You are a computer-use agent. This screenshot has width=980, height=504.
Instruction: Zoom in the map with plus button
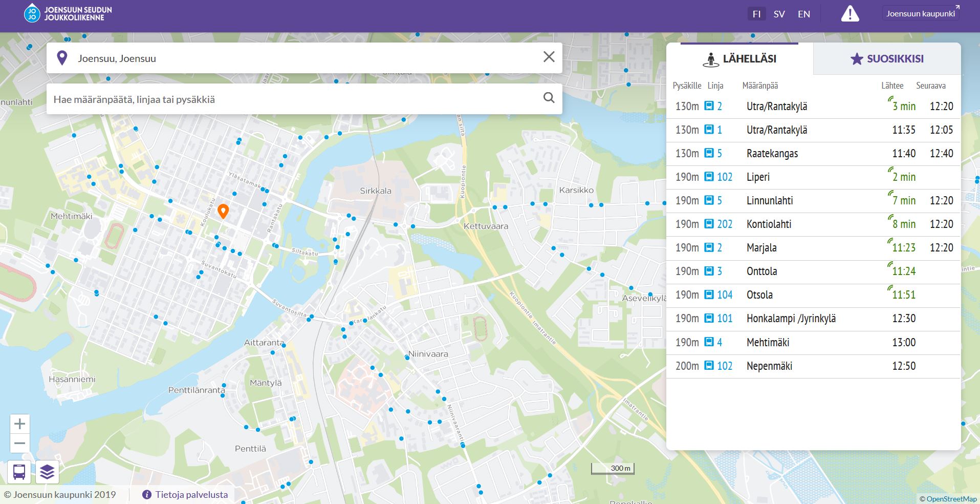pyautogui.click(x=19, y=424)
